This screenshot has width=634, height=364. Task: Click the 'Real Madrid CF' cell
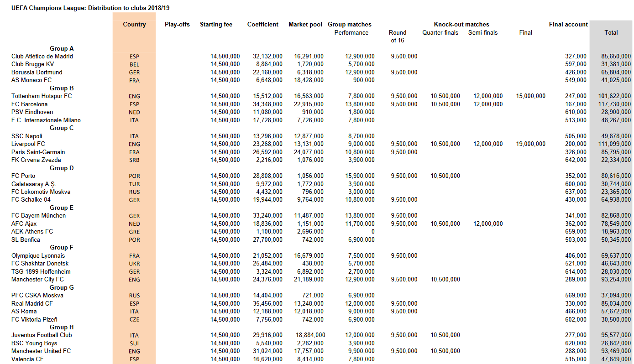[32, 303]
